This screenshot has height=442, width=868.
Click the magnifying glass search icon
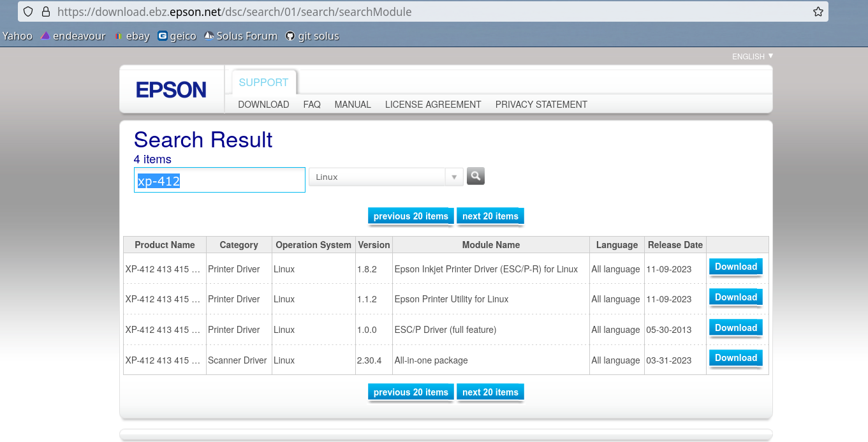[x=475, y=176]
